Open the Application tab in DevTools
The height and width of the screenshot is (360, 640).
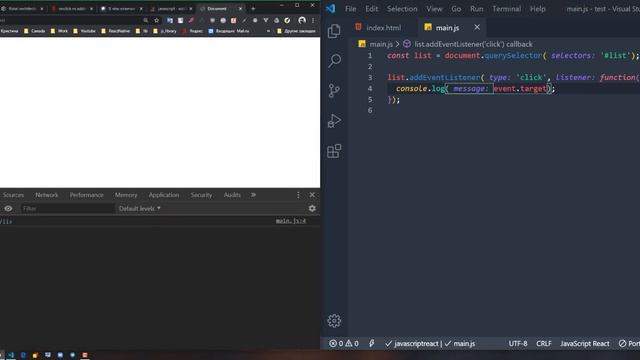[164, 195]
